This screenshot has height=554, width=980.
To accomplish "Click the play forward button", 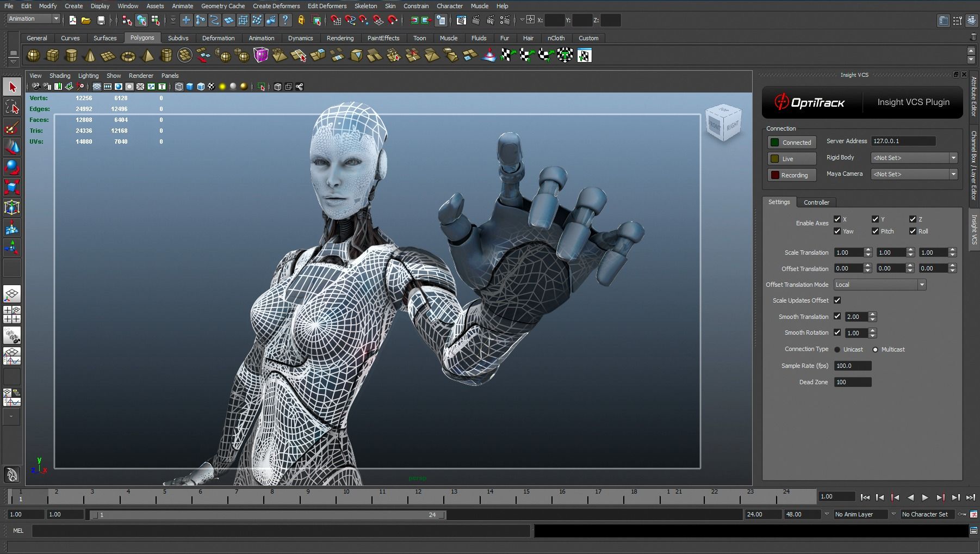I will tap(925, 497).
